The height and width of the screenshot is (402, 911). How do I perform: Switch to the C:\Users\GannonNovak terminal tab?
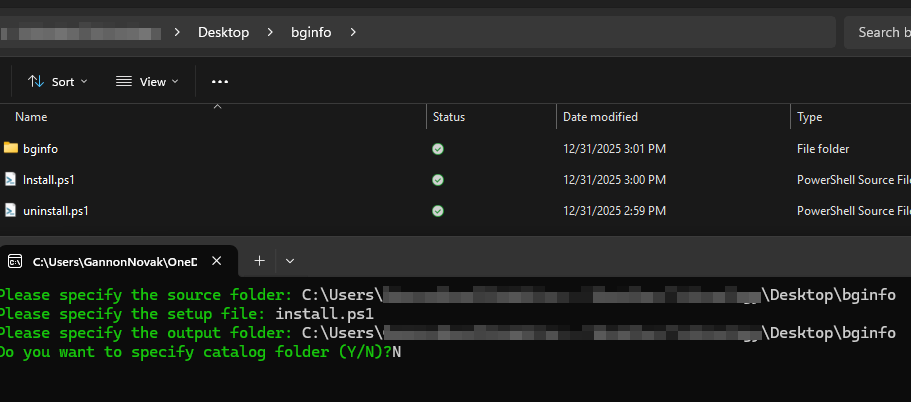pyautogui.click(x=114, y=261)
